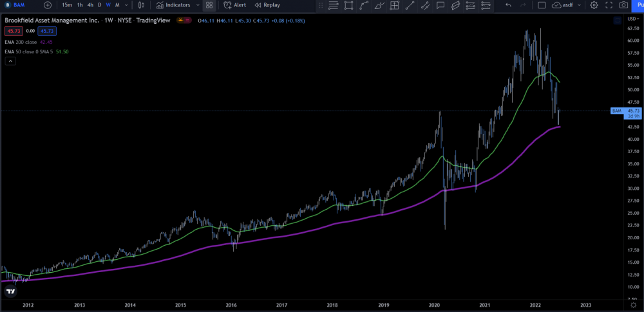
Task: Click the Alert button
Action: (x=234, y=5)
